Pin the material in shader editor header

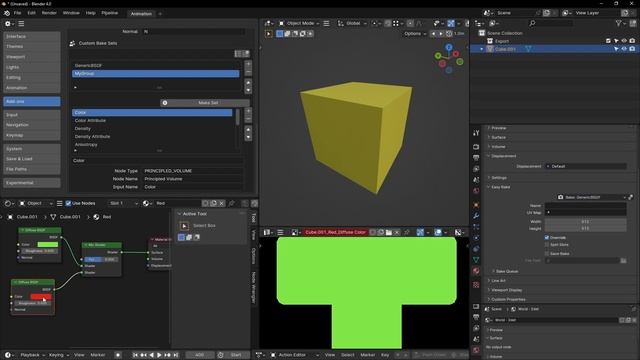click(x=232, y=203)
